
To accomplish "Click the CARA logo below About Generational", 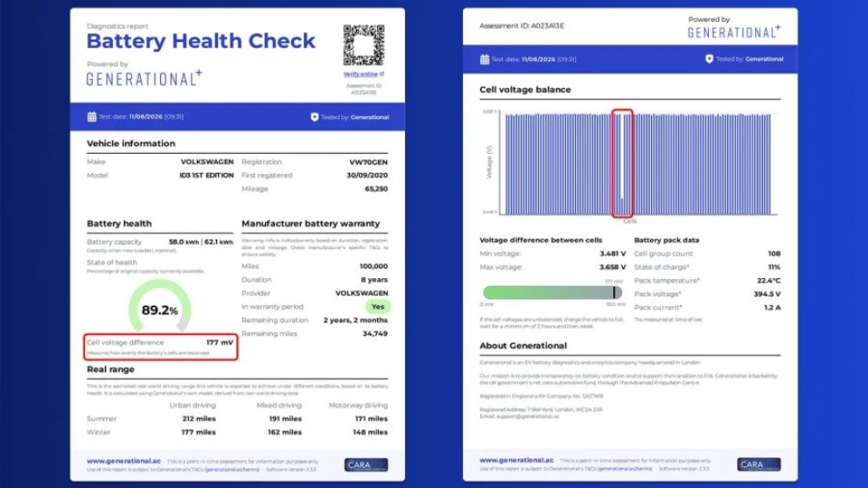I will point(759,464).
